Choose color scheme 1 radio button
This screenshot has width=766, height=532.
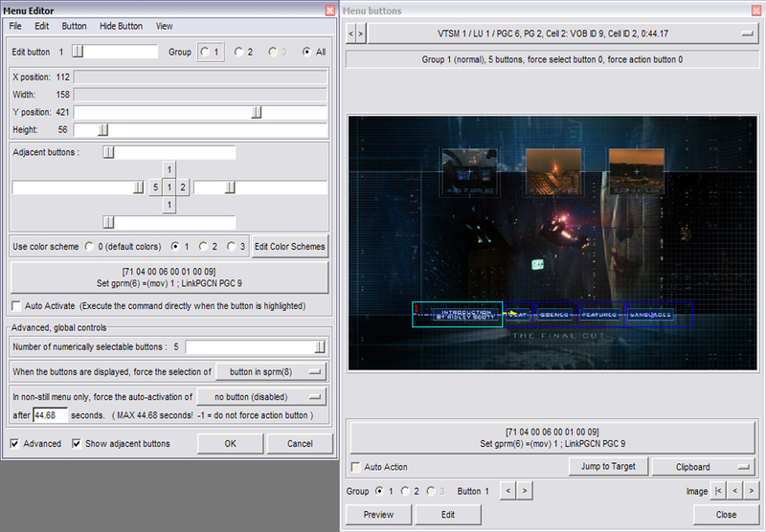[175, 247]
